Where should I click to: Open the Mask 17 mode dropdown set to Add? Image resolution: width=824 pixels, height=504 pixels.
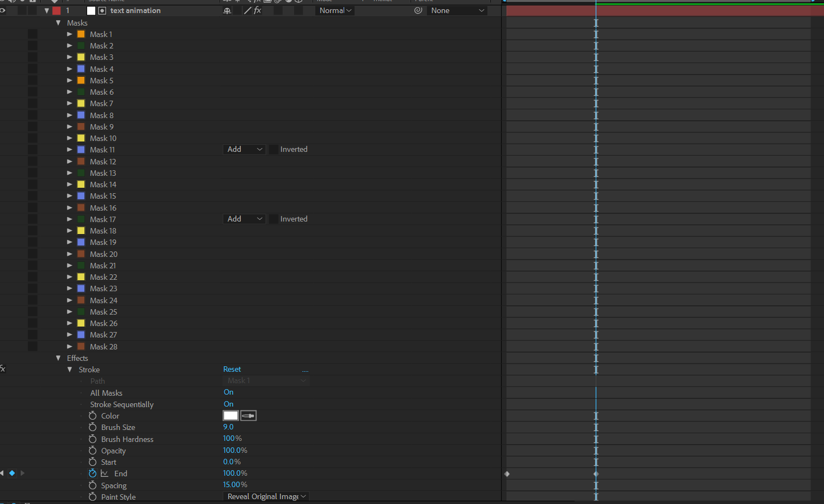(244, 219)
